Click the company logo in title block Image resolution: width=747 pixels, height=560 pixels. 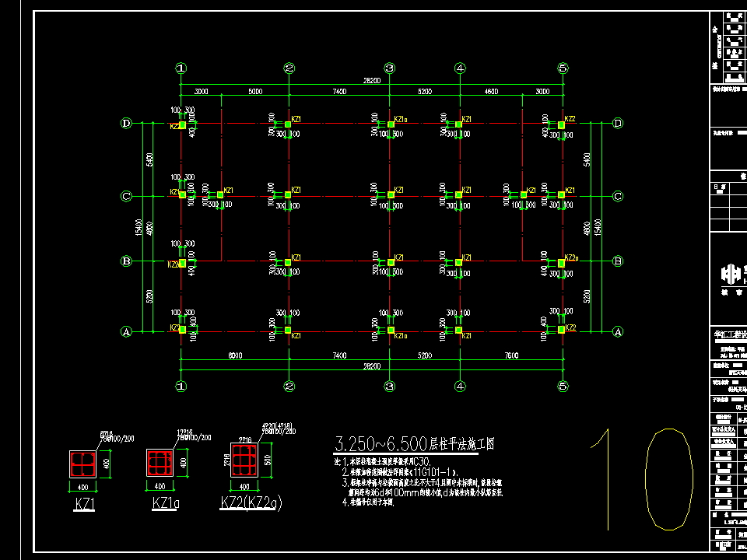730,274
